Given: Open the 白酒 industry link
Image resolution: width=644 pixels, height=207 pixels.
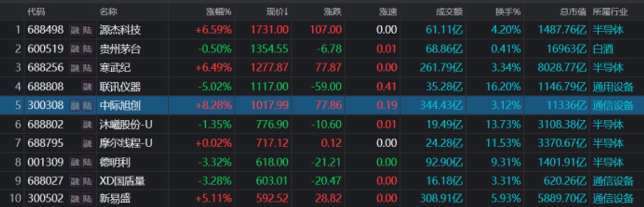Looking at the screenshot, I should [603, 49].
